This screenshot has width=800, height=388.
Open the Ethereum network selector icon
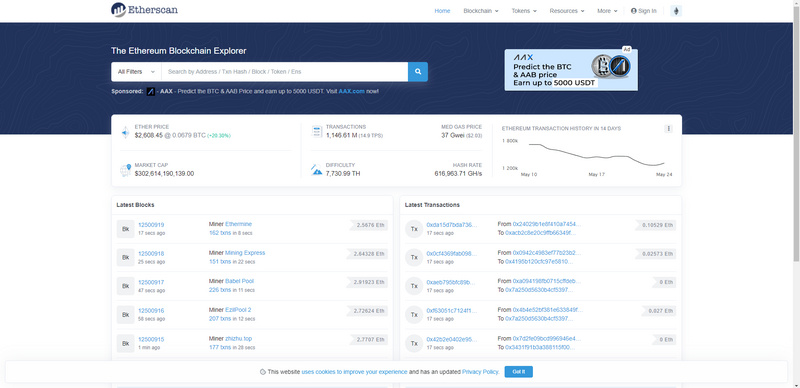pyautogui.click(x=676, y=11)
